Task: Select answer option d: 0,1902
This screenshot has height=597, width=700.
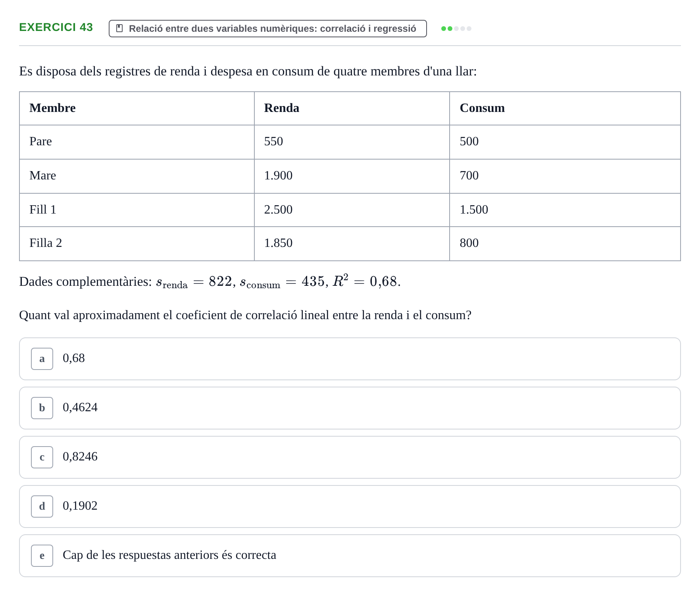Action: click(350, 506)
